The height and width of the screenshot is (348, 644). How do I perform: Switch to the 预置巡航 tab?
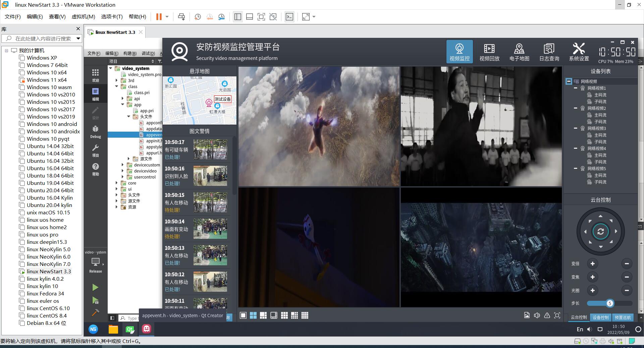(623, 317)
